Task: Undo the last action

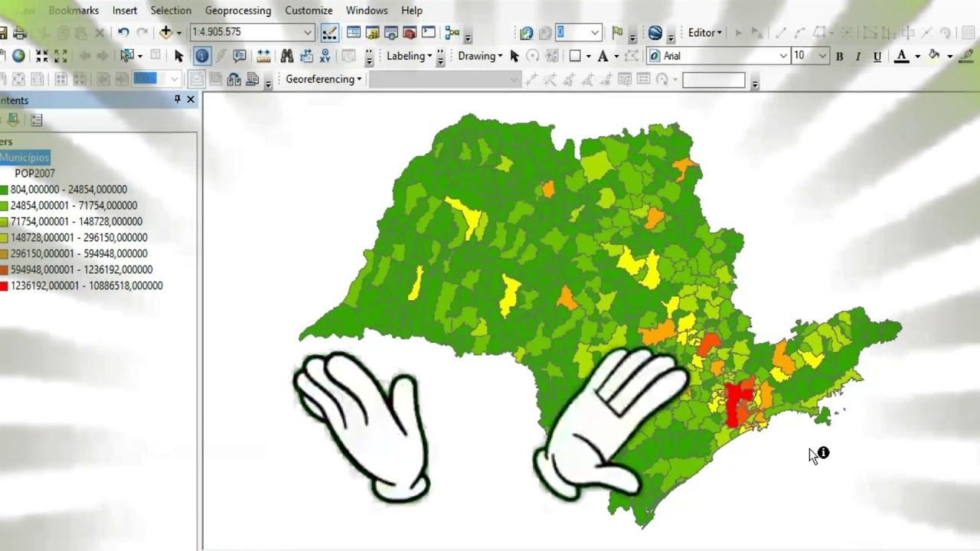Action: coord(123,33)
